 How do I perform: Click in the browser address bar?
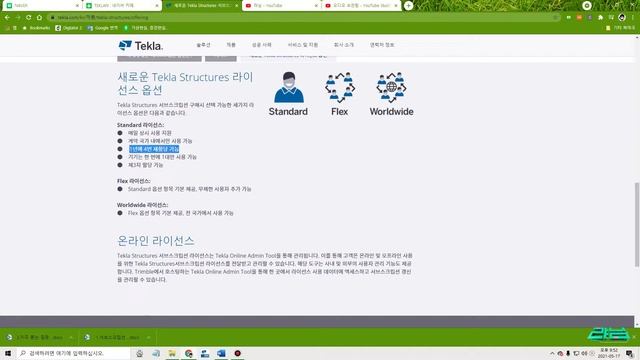[x=302, y=18]
